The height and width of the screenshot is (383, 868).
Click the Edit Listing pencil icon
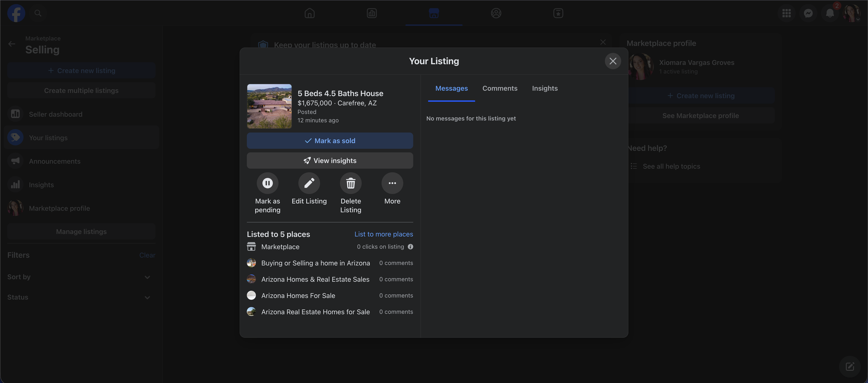click(x=309, y=183)
